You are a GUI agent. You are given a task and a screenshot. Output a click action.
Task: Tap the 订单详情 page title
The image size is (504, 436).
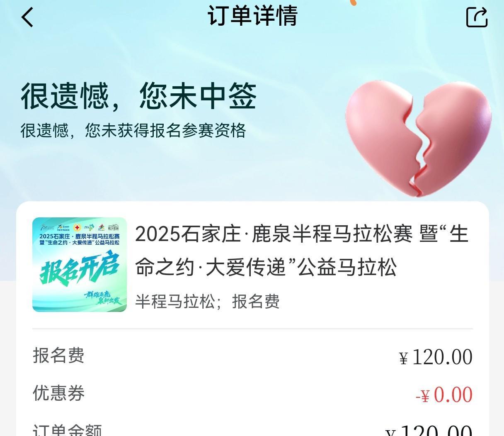coord(252,16)
